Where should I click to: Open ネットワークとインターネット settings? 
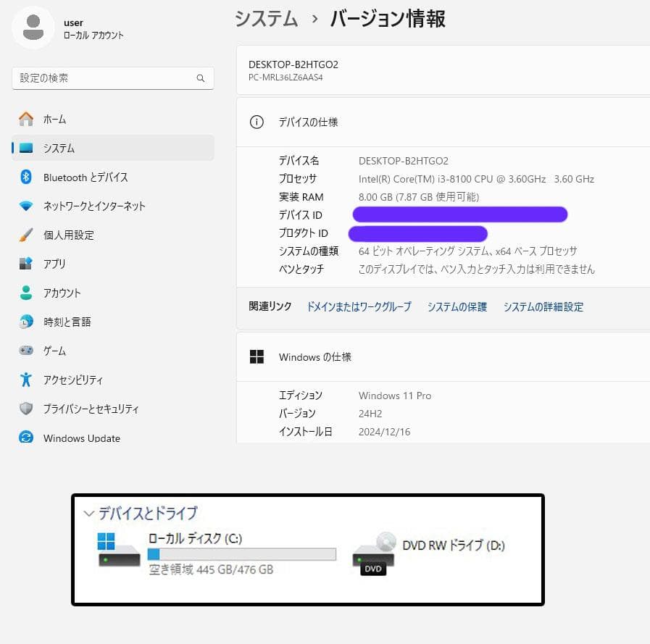tap(26, 206)
